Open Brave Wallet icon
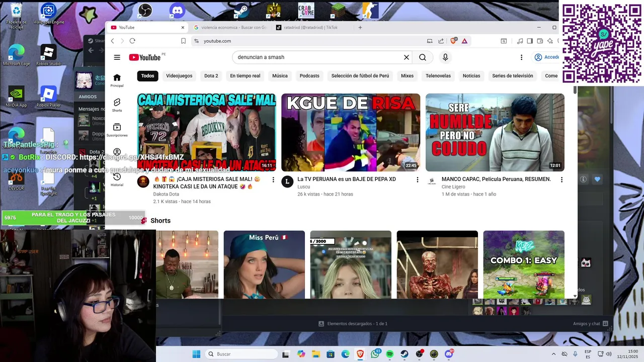644x362 pixels. pyautogui.click(x=540, y=41)
